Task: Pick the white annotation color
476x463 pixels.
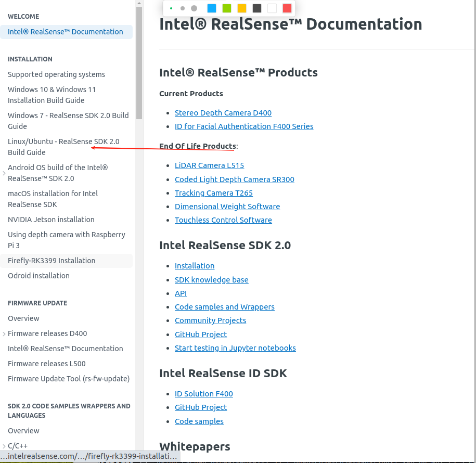Action: (272, 8)
